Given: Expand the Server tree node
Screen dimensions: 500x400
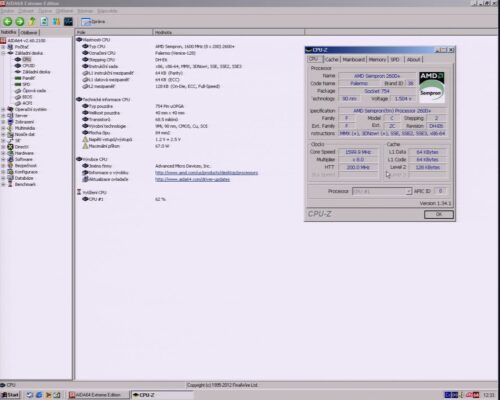Looking at the screenshot, I should point(3,116).
